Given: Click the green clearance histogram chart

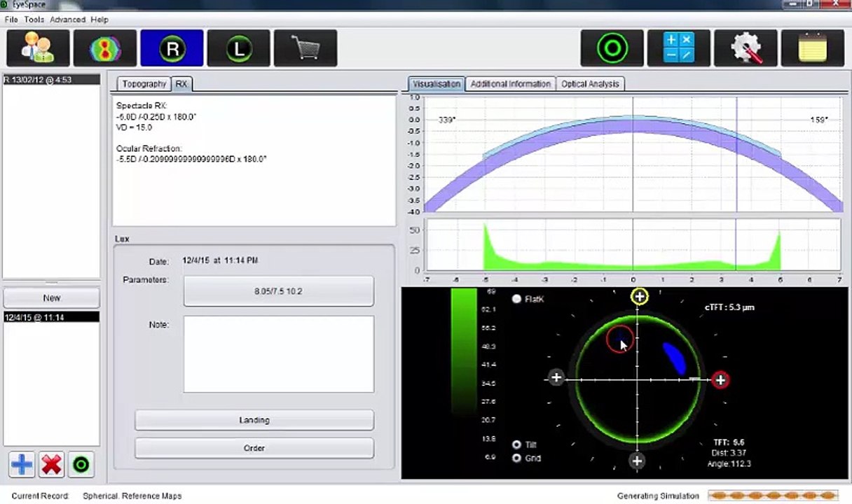Looking at the screenshot, I should pyautogui.click(x=633, y=245).
